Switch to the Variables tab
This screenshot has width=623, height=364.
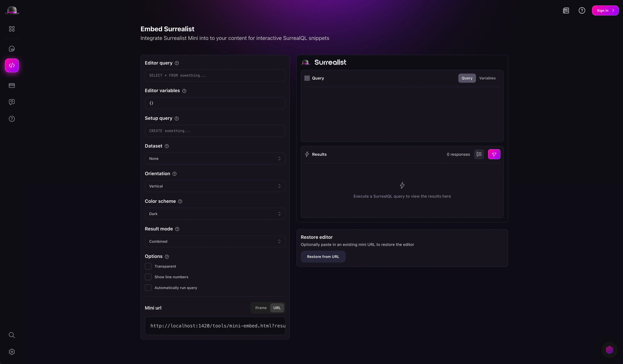(487, 78)
